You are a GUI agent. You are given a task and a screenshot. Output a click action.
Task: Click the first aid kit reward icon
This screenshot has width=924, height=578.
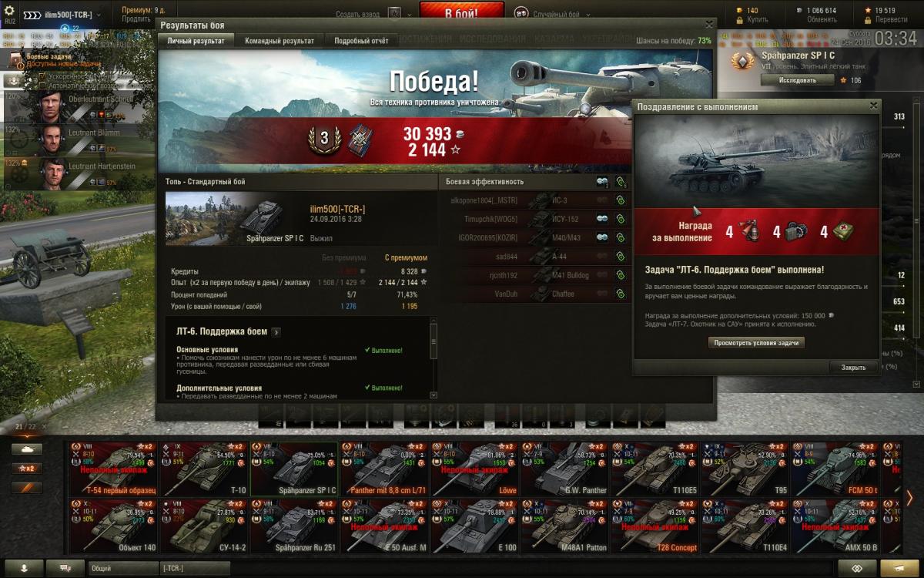pos(843,232)
